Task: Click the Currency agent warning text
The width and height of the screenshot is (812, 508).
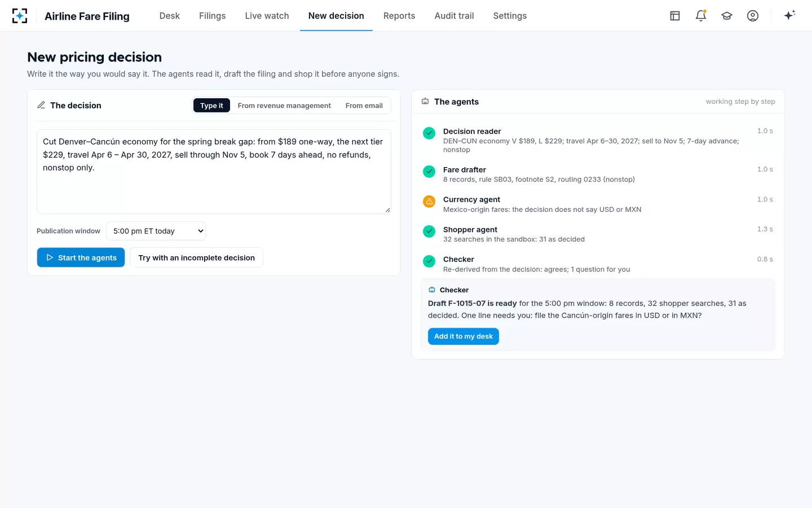Action: pyautogui.click(x=542, y=209)
